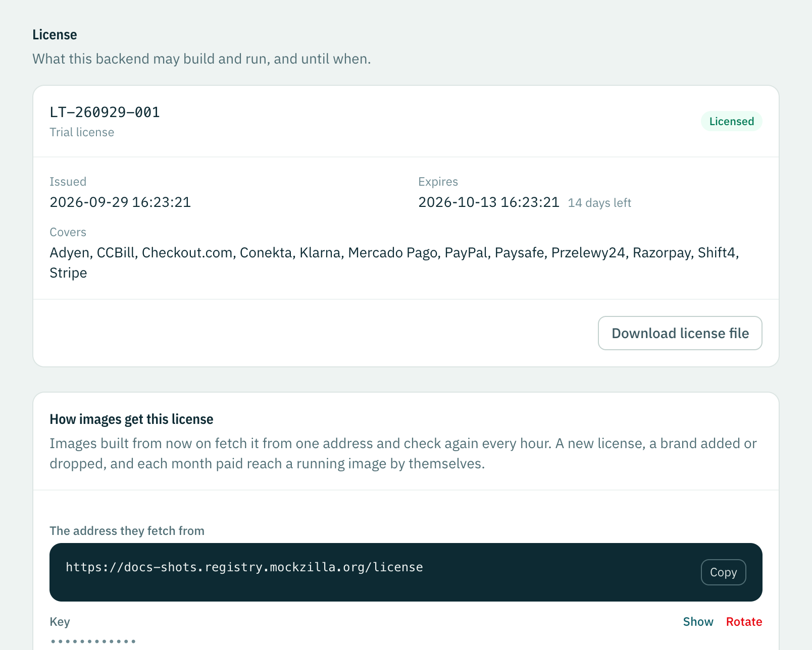The height and width of the screenshot is (650, 812).
Task: Show the hidden key
Action: point(698,622)
